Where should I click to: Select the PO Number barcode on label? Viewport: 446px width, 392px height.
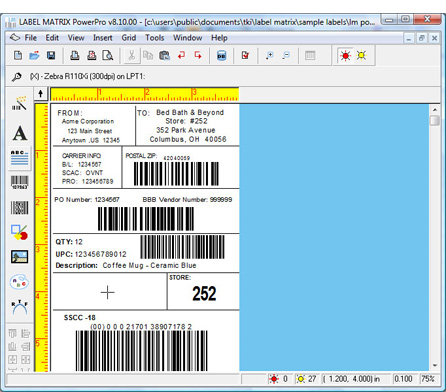pos(146,219)
